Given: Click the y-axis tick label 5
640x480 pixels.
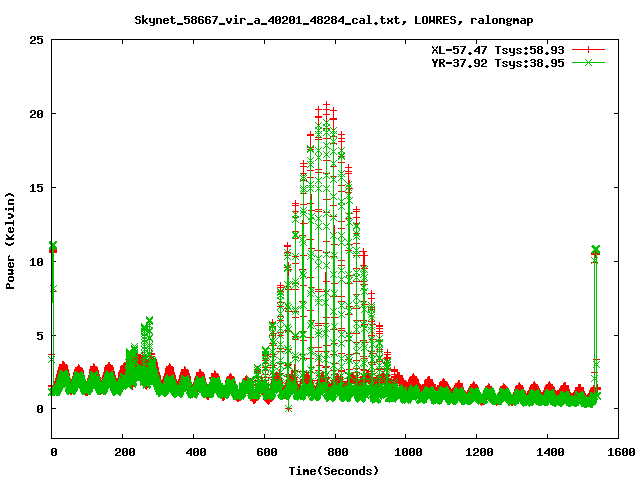Looking at the screenshot, I should pyautogui.click(x=40, y=336).
